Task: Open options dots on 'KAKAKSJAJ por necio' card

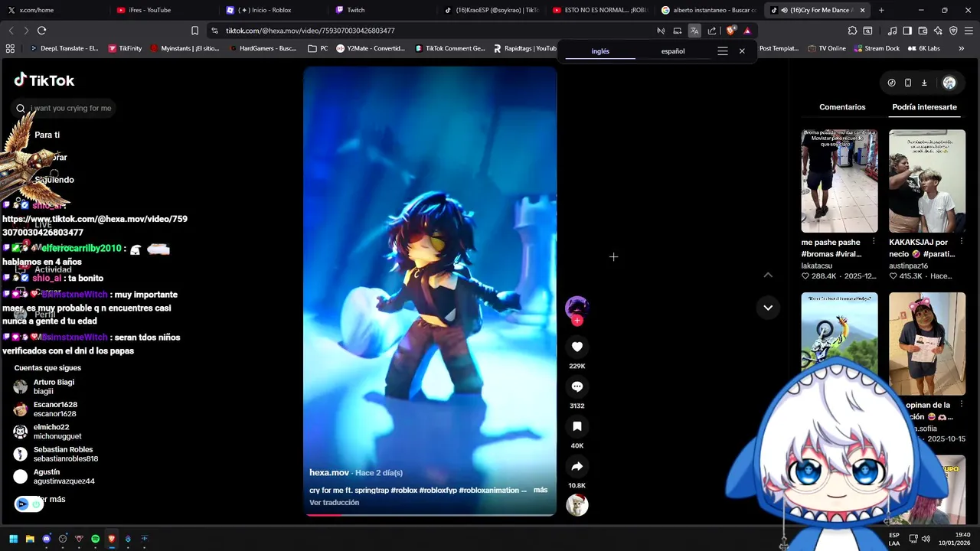Action: pos(962,242)
